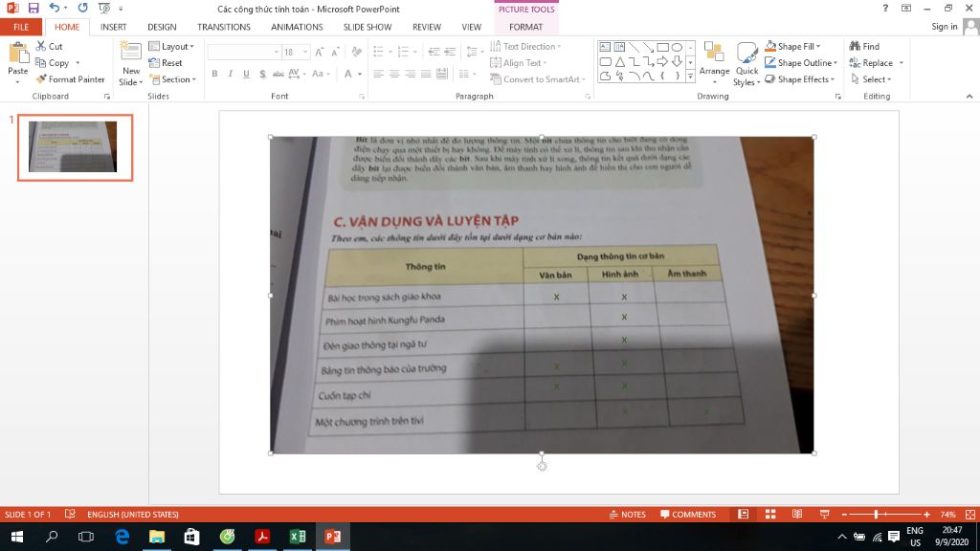
Task: Click the zoom slider handle
Action: pos(877,514)
